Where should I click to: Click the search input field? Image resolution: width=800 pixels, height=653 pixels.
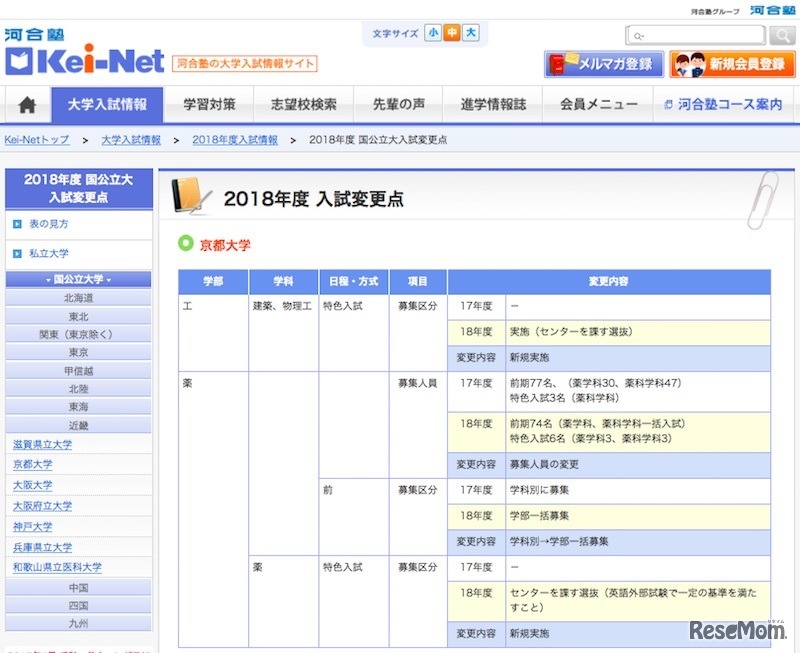pos(697,36)
